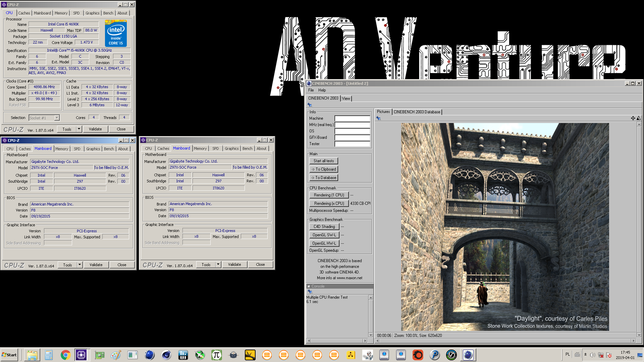This screenshot has height=362, width=644.
Task: Open Caches tab in top CPU-Z window
Action: pos(24,13)
